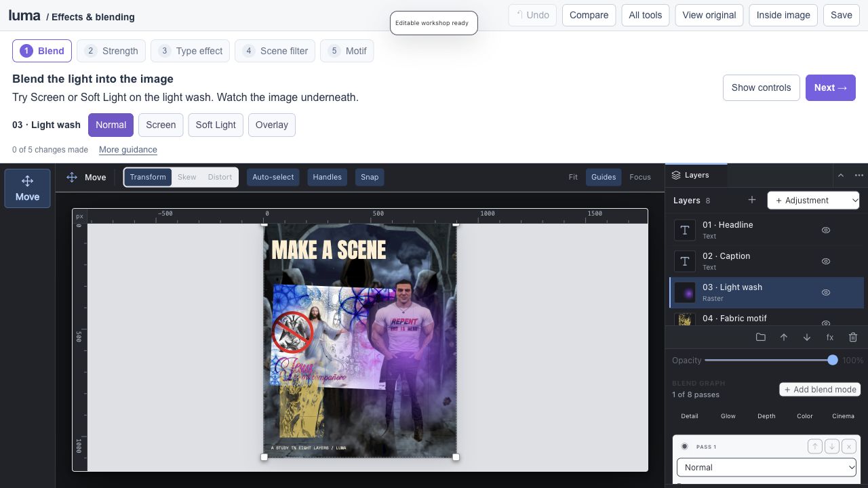Screen dimensions: 868x488
Task: Select the Move tool in left sidebar
Action: [x=27, y=188]
